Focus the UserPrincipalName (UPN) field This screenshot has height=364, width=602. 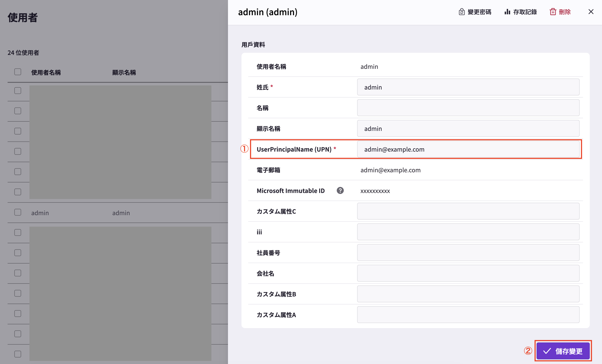[468, 149]
